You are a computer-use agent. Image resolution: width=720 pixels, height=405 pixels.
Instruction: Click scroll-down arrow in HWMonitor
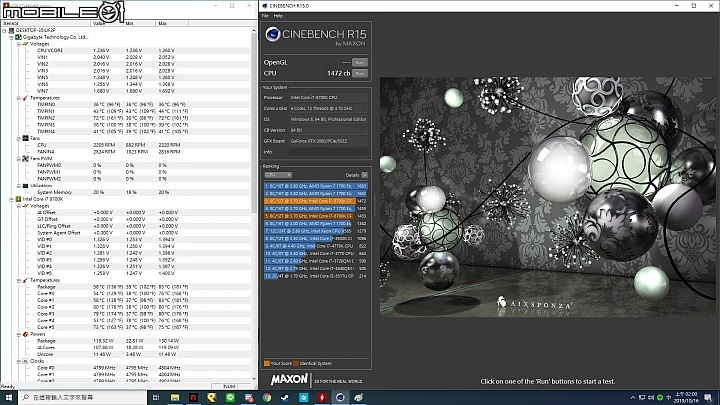pyautogui.click(x=254, y=380)
